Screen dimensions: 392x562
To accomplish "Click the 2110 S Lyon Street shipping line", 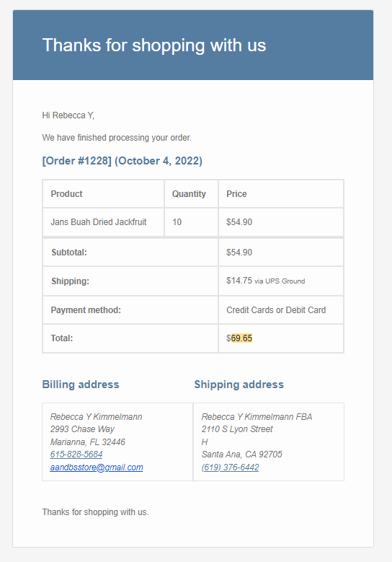I will pyautogui.click(x=237, y=429).
